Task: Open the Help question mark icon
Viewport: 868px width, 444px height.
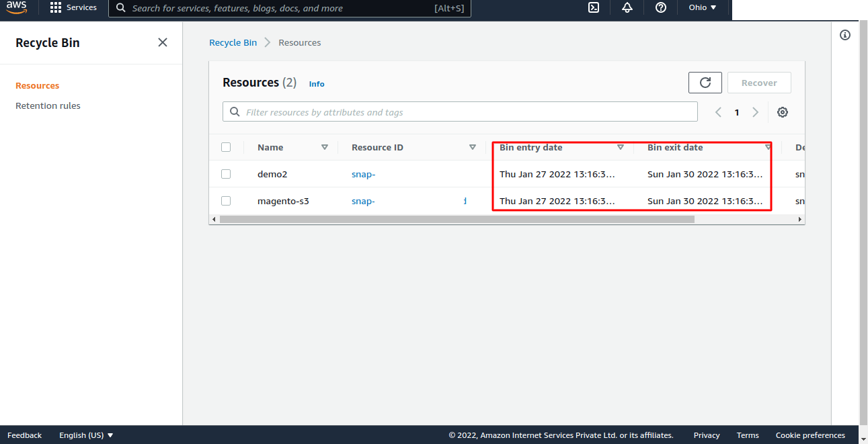Action: tap(660, 8)
